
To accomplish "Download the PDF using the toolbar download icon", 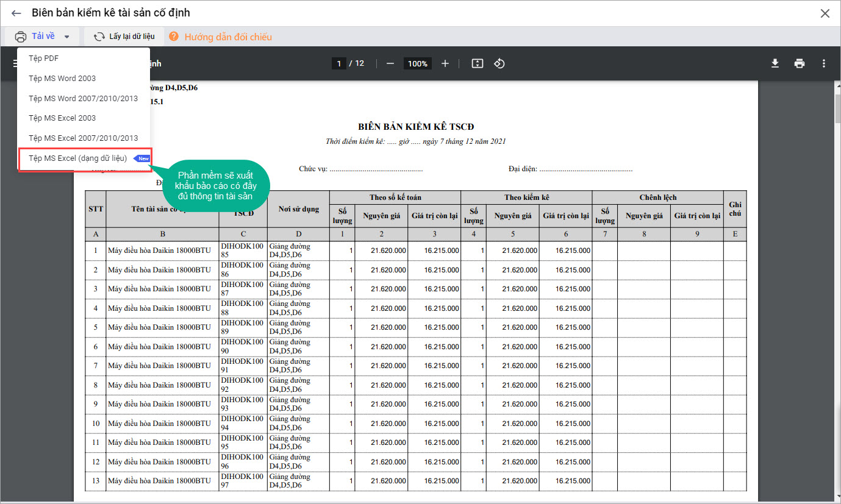I will 775,63.
